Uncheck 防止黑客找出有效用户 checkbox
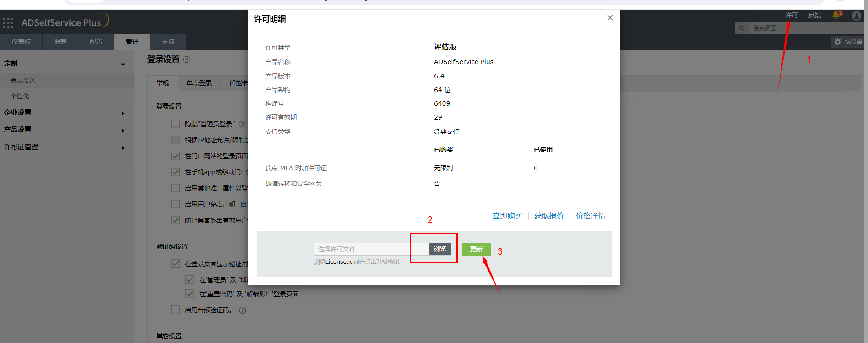The width and height of the screenshot is (868, 343). click(x=175, y=220)
